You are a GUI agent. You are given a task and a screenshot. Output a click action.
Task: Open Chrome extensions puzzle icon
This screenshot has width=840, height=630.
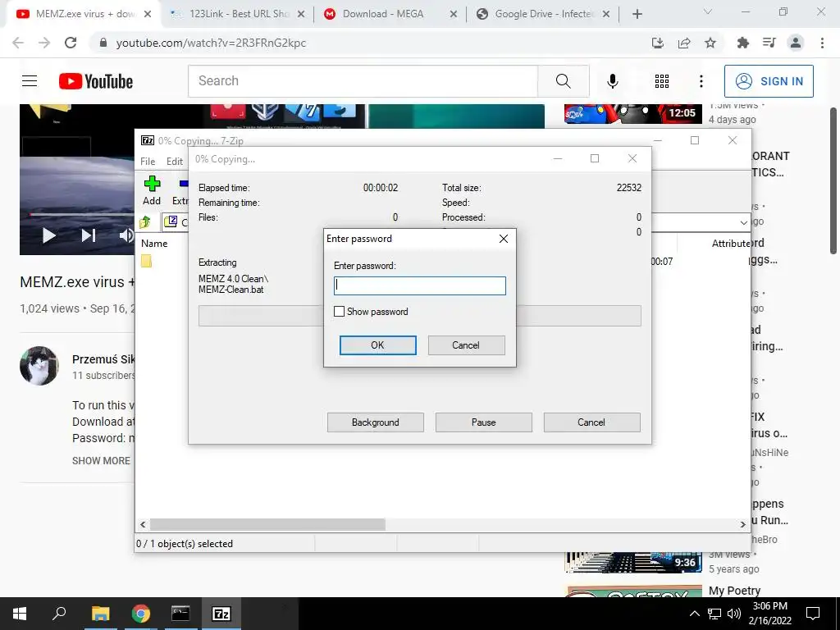tap(742, 43)
